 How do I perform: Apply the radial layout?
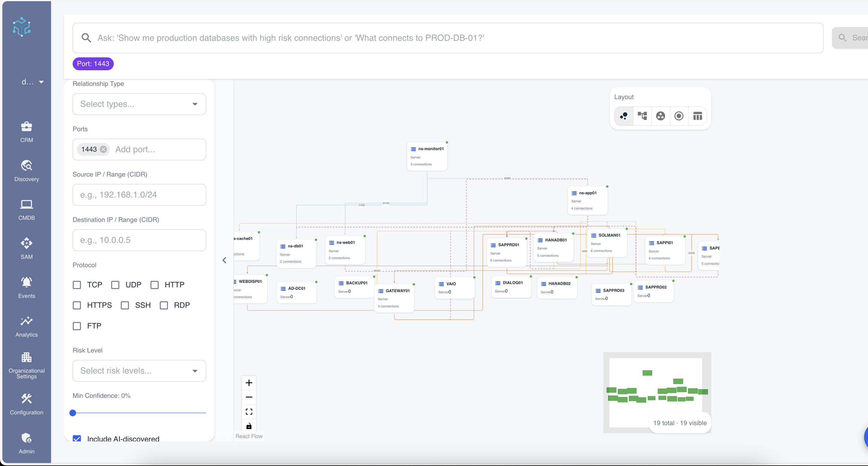(679, 116)
